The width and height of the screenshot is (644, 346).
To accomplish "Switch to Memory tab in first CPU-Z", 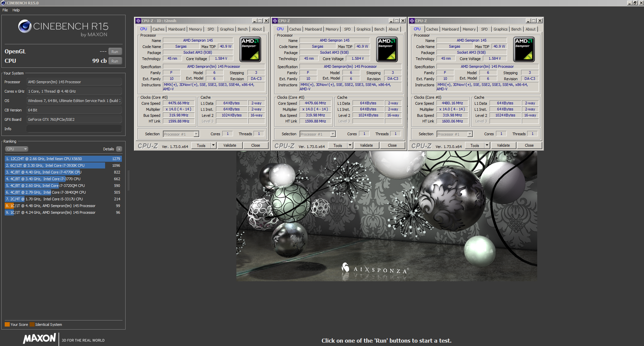I will (x=195, y=29).
